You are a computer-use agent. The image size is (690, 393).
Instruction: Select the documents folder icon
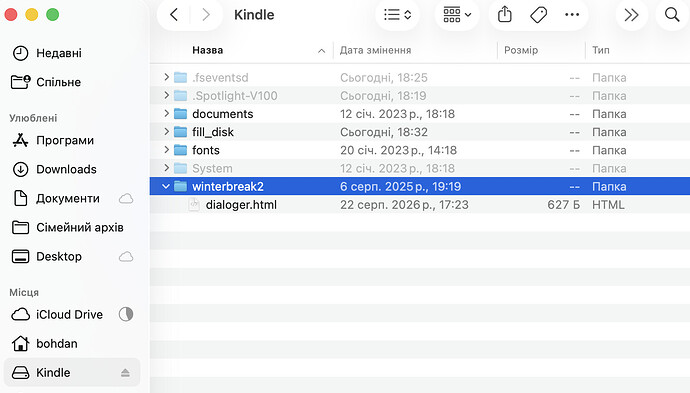(180, 114)
